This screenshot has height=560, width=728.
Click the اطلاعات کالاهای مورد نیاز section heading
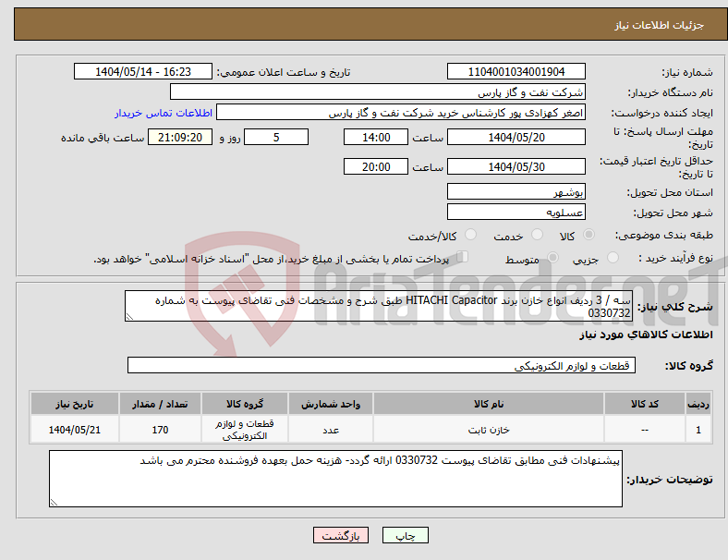coord(646,335)
